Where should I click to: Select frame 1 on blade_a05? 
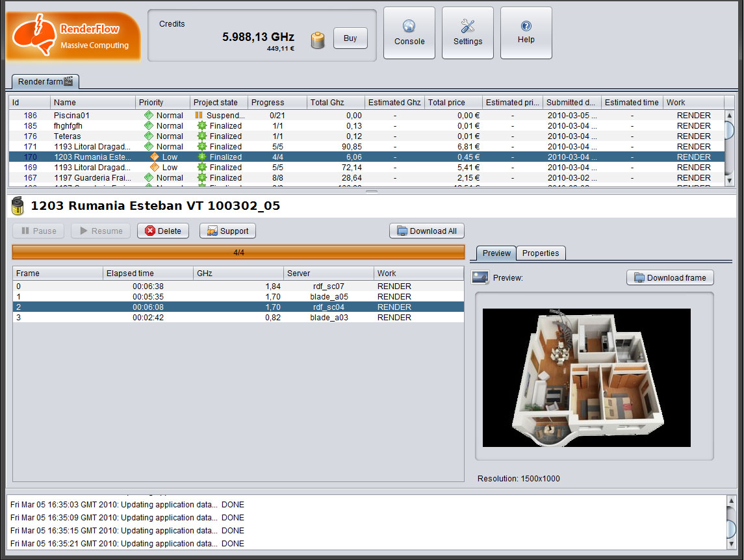(238, 297)
